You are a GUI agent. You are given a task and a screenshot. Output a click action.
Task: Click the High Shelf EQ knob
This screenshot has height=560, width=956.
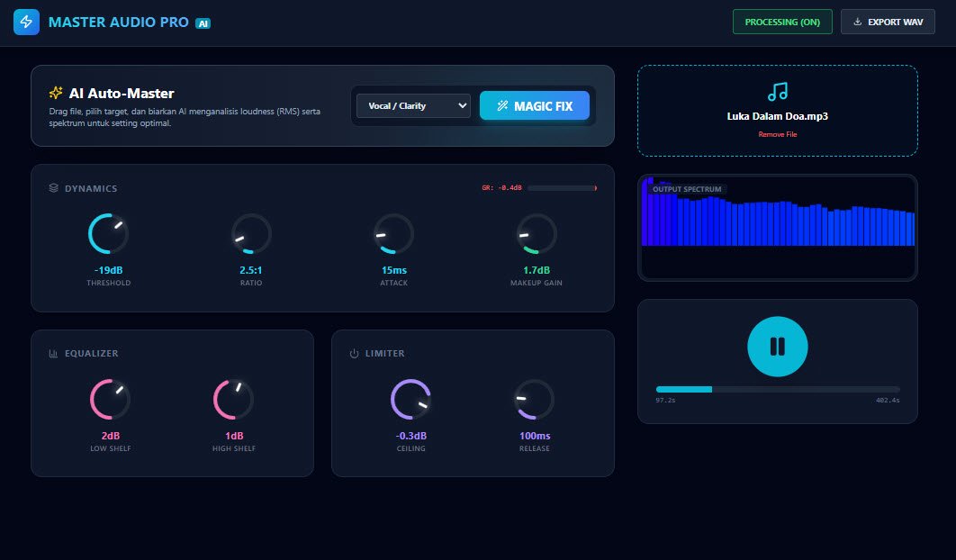pos(234,400)
